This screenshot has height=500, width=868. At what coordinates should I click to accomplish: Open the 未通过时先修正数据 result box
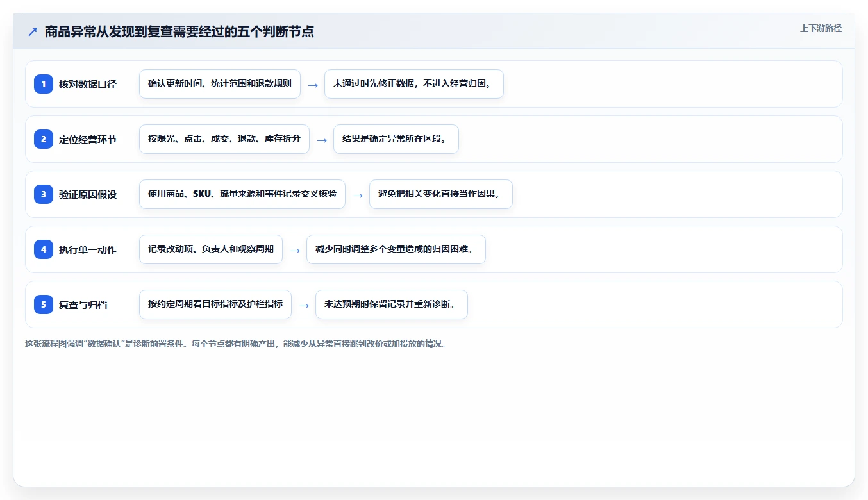click(414, 84)
